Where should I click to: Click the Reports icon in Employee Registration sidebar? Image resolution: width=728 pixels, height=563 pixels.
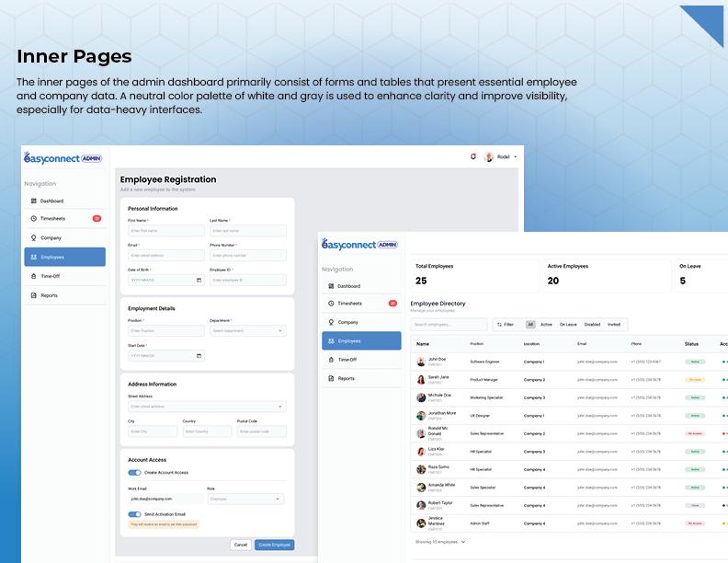pyautogui.click(x=34, y=295)
